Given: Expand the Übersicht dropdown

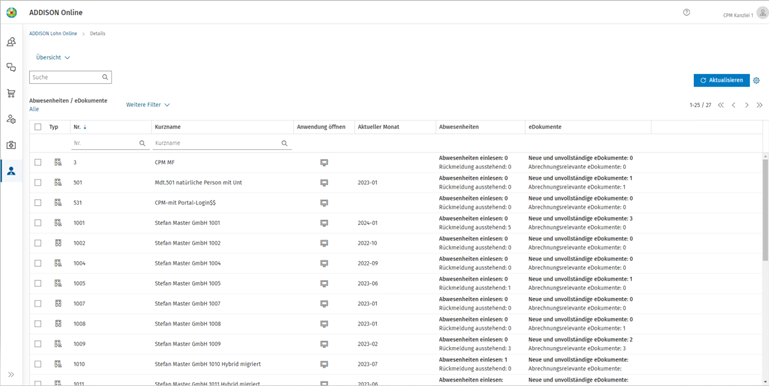Looking at the screenshot, I should coord(53,57).
